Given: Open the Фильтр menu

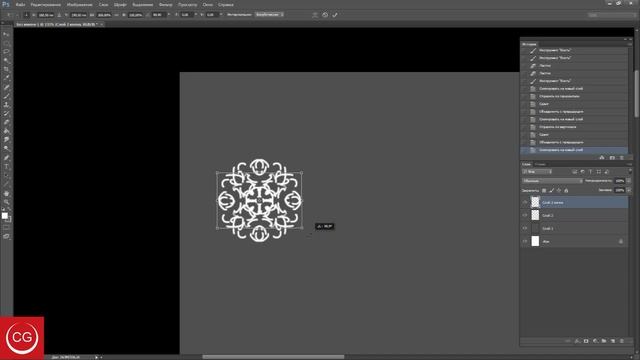Looking at the screenshot, I should click(x=165, y=4).
